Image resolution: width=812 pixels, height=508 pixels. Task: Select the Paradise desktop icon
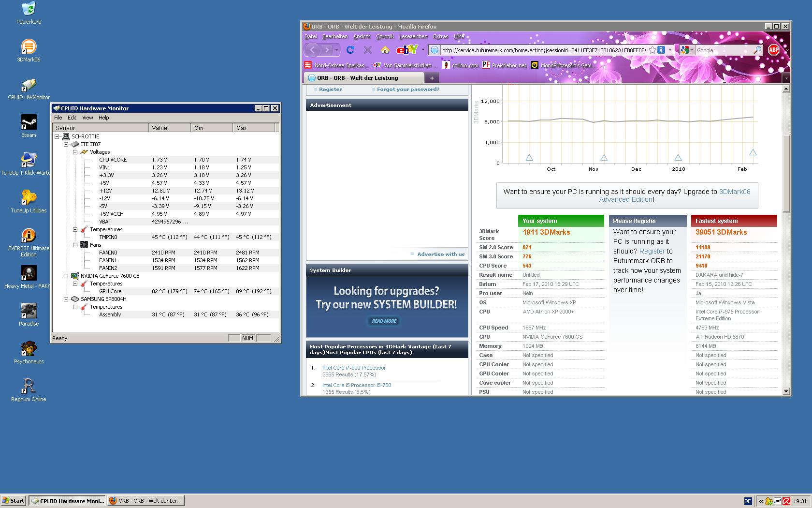(x=29, y=315)
